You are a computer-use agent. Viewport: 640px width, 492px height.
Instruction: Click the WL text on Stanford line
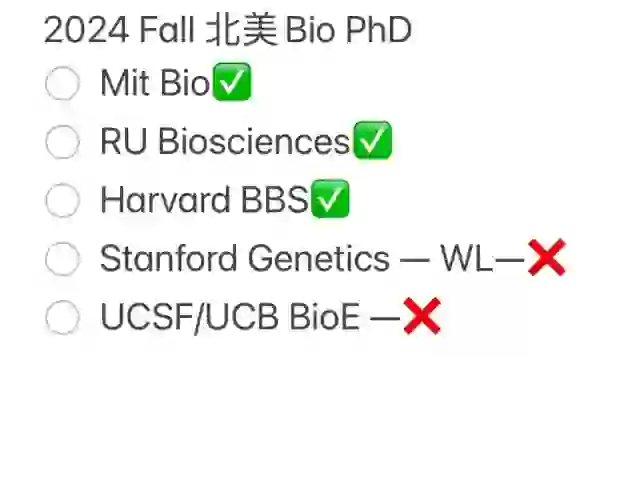tap(467, 258)
